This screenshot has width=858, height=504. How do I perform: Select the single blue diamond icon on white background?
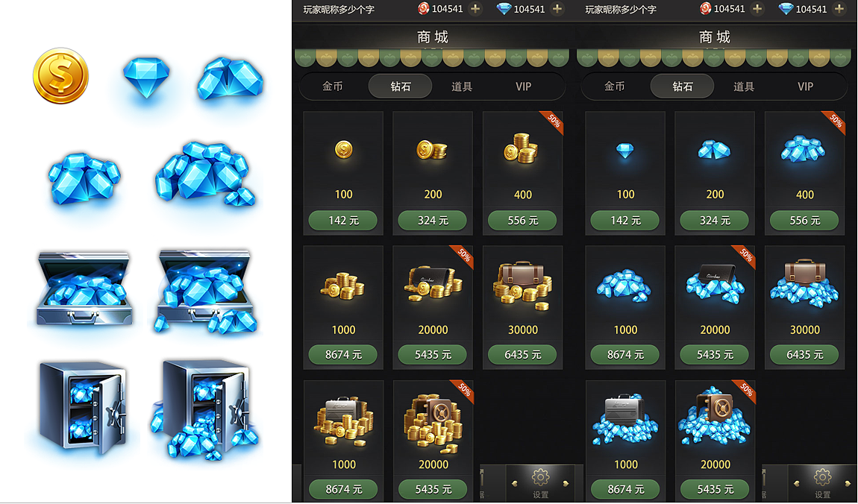(x=146, y=78)
